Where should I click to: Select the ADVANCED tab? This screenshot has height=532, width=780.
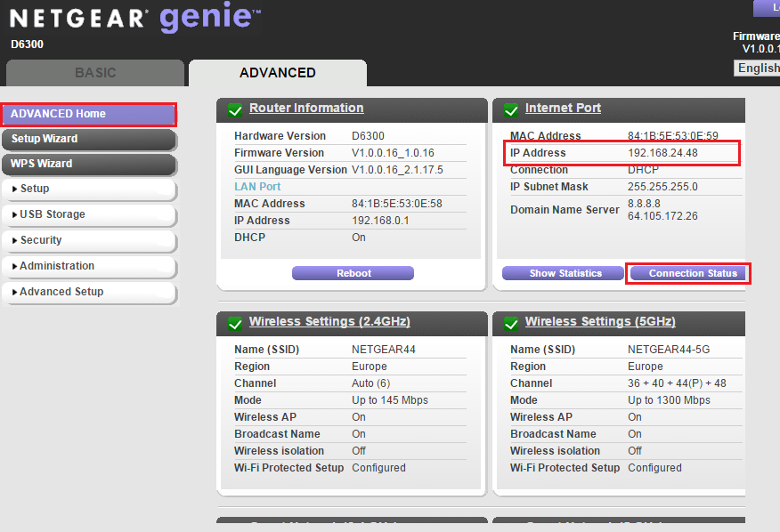pyautogui.click(x=278, y=73)
